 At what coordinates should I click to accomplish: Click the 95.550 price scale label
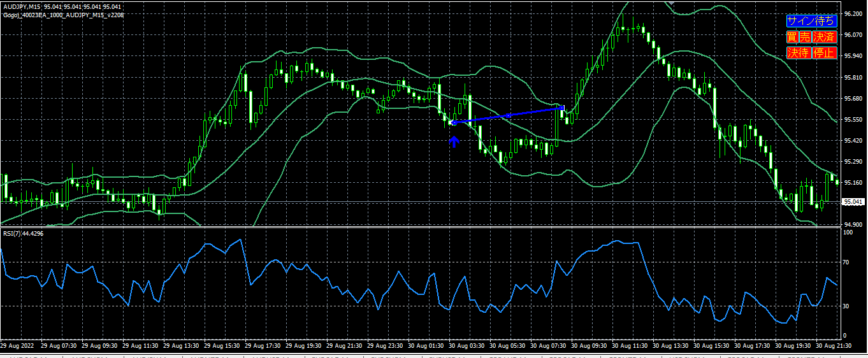[853, 119]
